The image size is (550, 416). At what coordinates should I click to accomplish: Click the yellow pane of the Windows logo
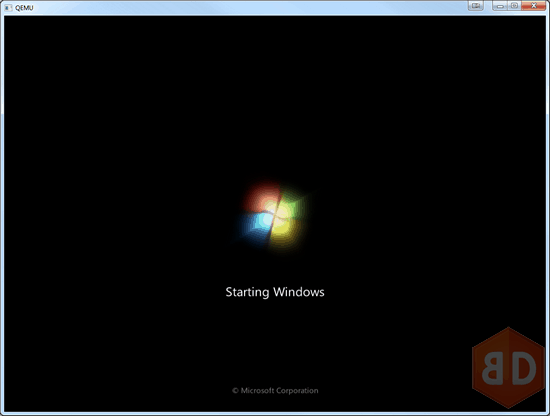click(x=285, y=233)
